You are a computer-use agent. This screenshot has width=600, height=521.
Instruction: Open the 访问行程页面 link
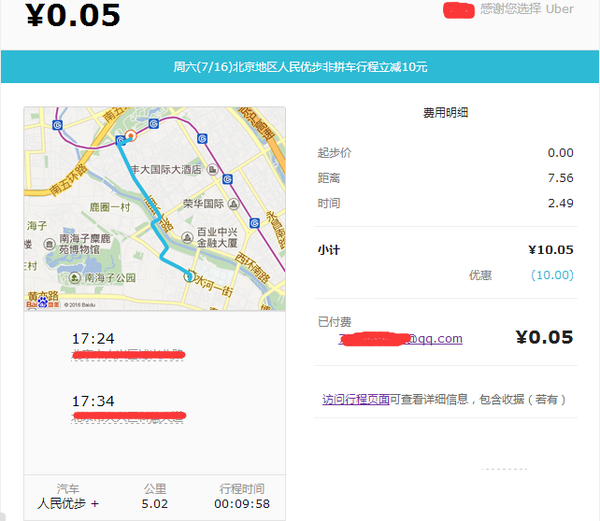[x=355, y=399]
